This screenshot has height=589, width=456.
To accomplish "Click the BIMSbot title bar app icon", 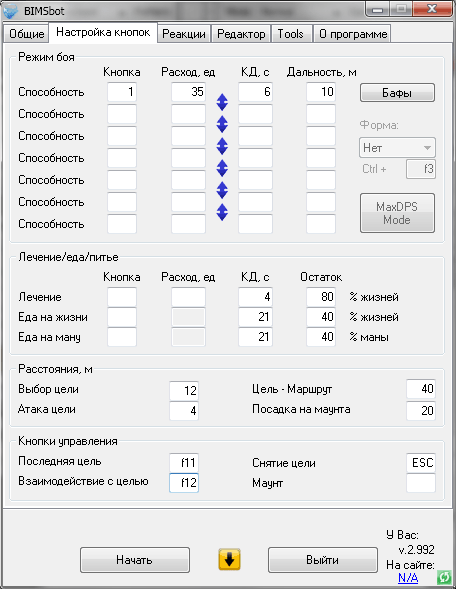I will point(11,11).
